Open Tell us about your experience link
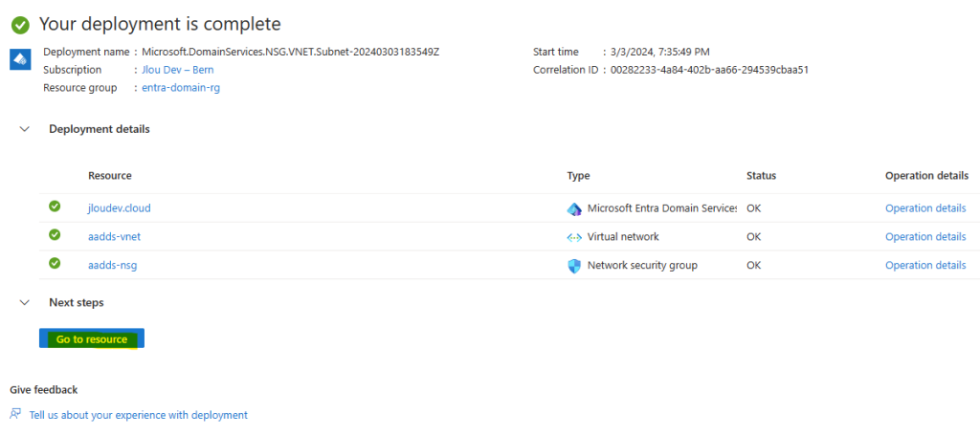980x435 pixels. pos(138,414)
